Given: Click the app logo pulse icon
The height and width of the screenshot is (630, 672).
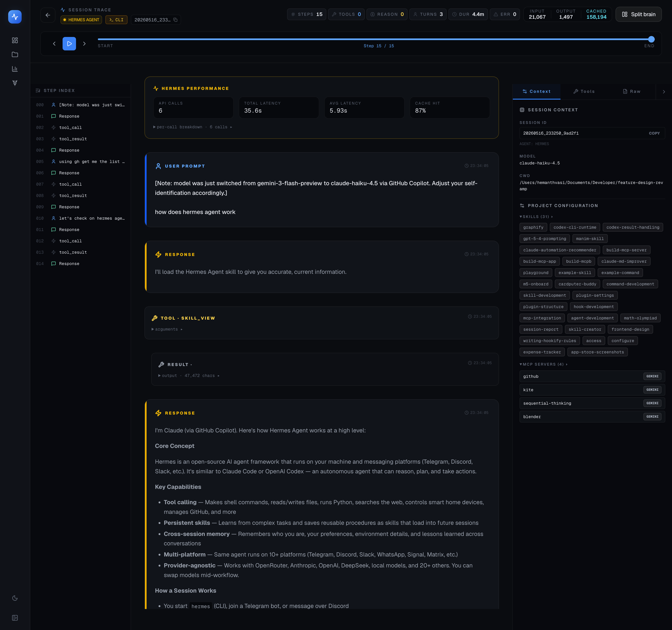Looking at the screenshot, I should click(x=15, y=17).
